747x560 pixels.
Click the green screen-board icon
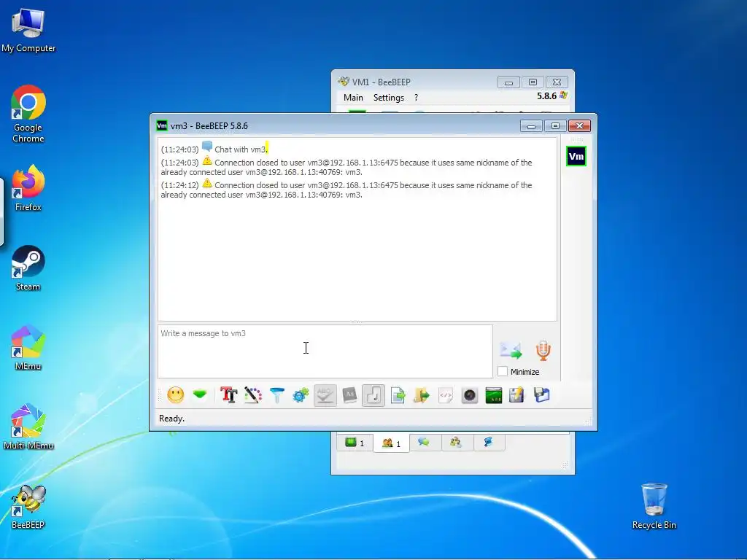tap(494, 395)
